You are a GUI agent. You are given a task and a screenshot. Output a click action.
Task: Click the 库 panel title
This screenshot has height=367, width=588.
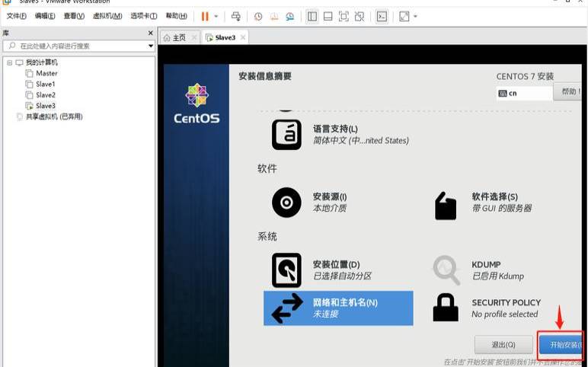5,33
